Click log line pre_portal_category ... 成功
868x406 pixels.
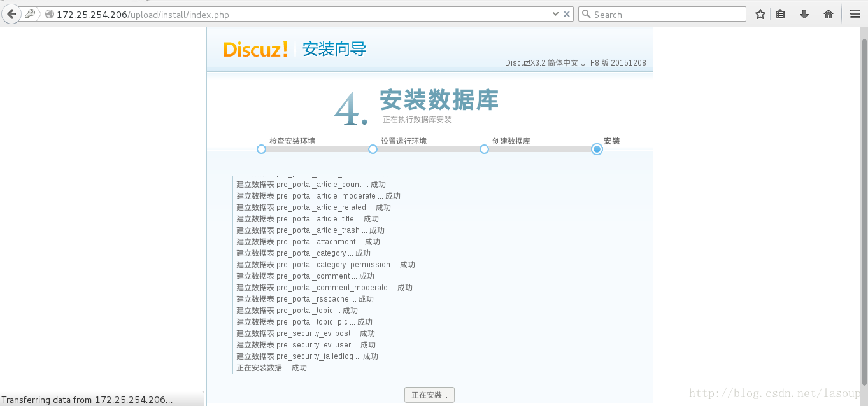coord(304,253)
